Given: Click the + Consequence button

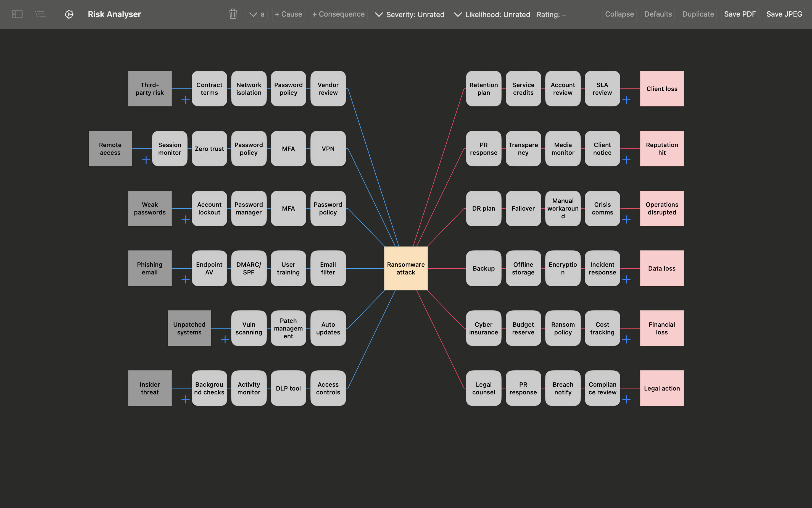Looking at the screenshot, I should coord(338,14).
